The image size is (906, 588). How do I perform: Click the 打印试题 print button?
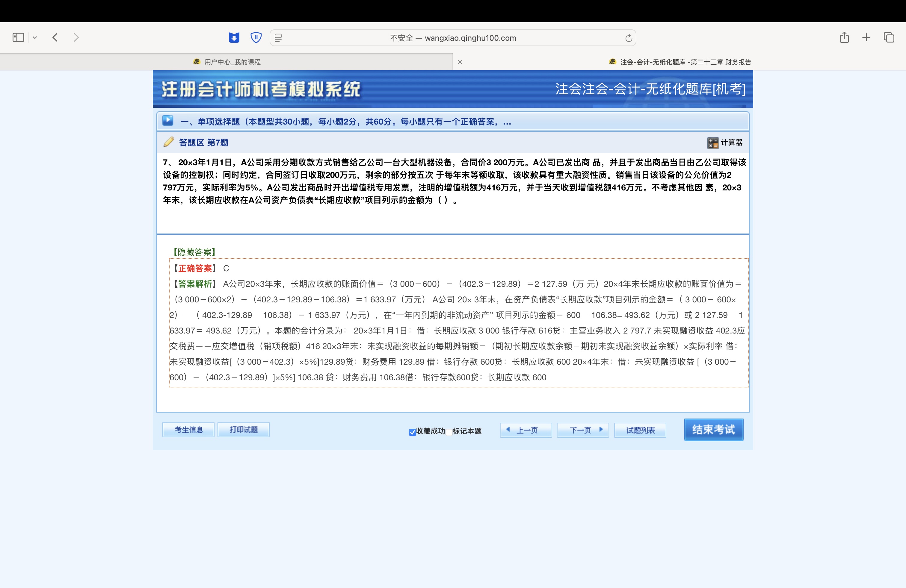(x=244, y=430)
